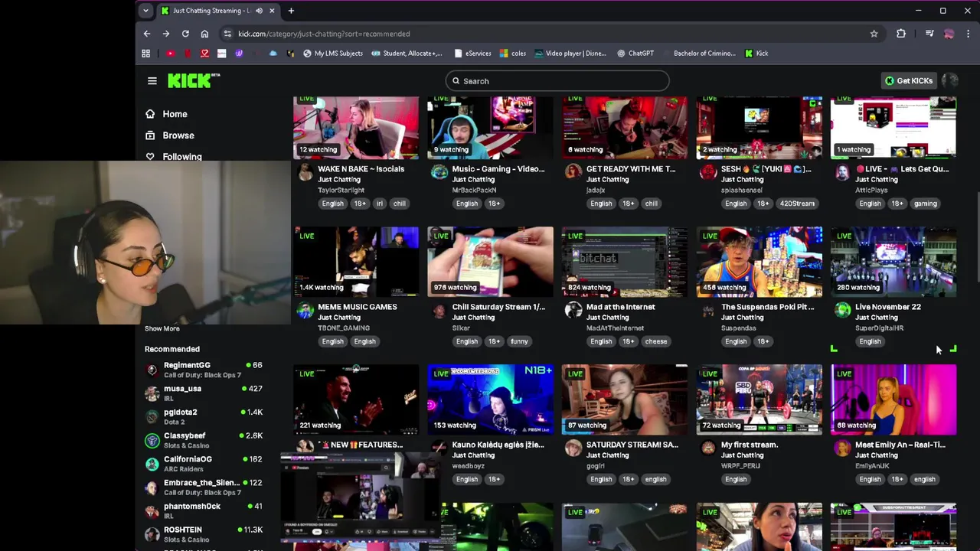
Task: Select the funny tag under Chill Saturday Stream
Action: tap(519, 341)
